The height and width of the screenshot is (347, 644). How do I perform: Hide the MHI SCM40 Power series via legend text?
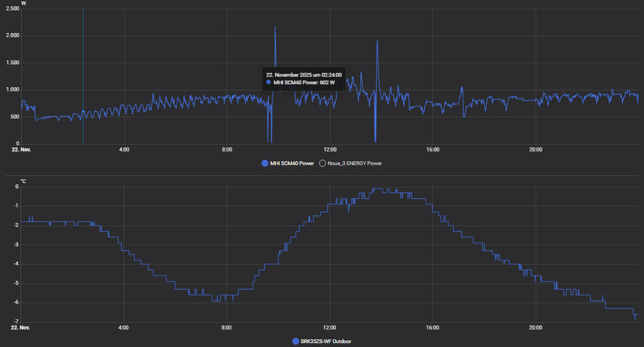(x=292, y=163)
